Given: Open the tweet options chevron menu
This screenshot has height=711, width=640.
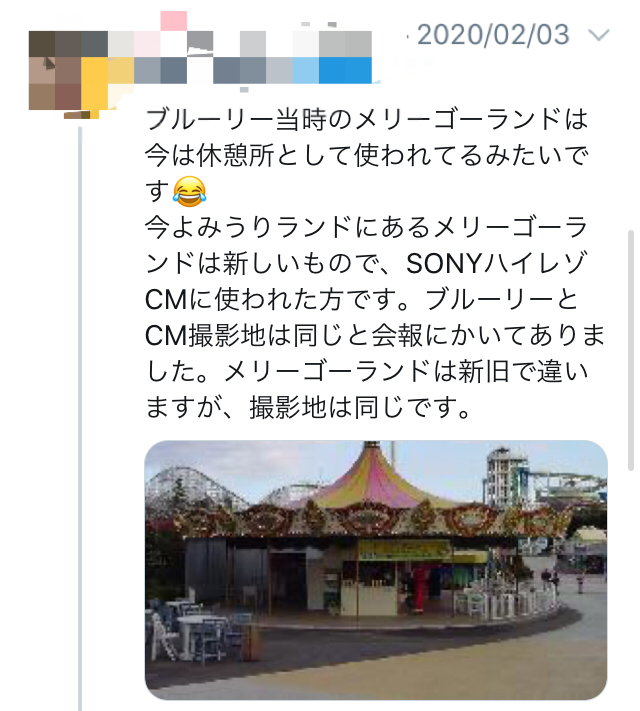Looking at the screenshot, I should coord(599,35).
